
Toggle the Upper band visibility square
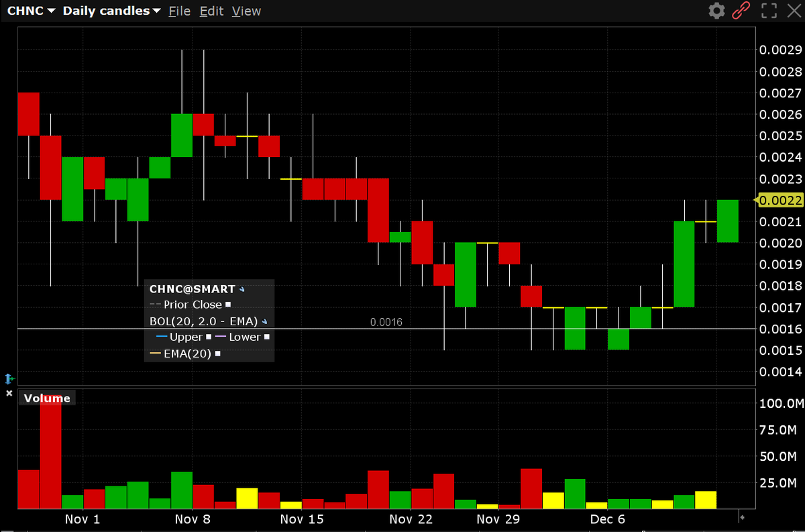(209, 337)
